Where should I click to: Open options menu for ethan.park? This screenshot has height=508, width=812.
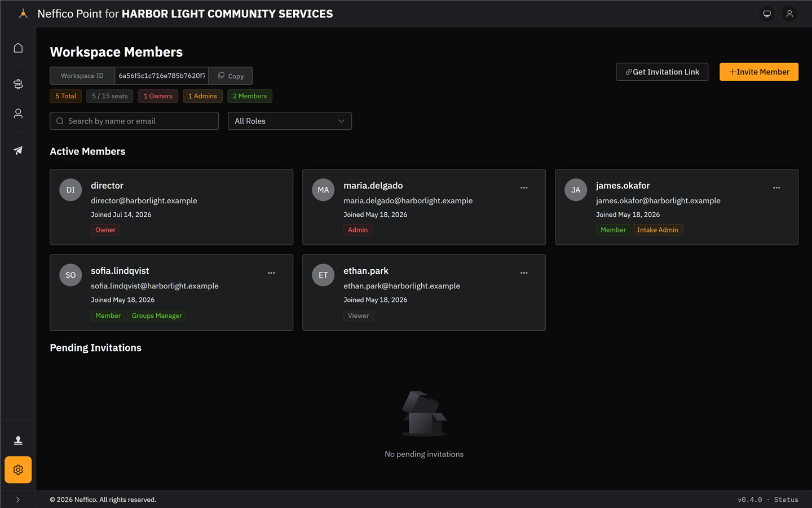tap(524, 273)
